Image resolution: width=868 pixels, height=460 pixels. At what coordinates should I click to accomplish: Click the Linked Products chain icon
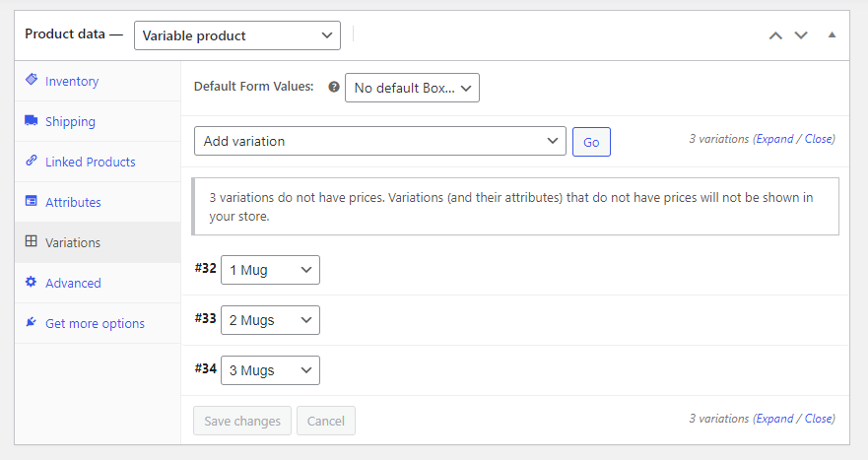pyautogui.click(x=32, y=162)
